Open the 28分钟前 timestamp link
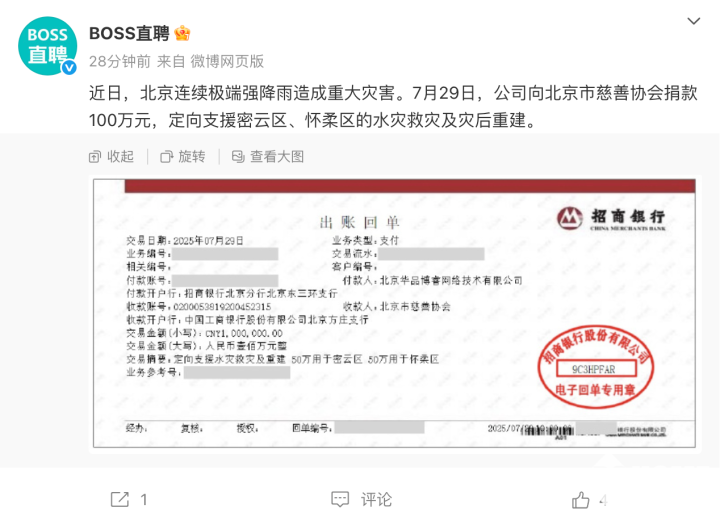 point(120,62)
